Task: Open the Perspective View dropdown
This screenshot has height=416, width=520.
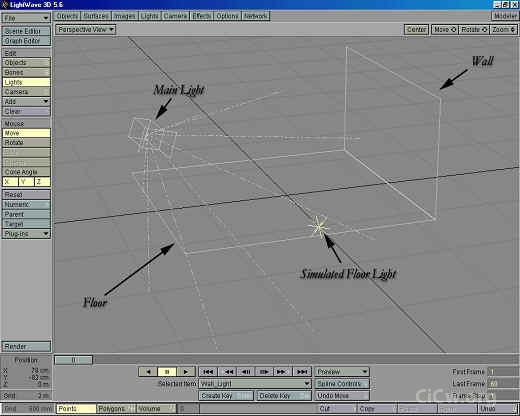Action: pyautogui.click(x=86, y=30)
